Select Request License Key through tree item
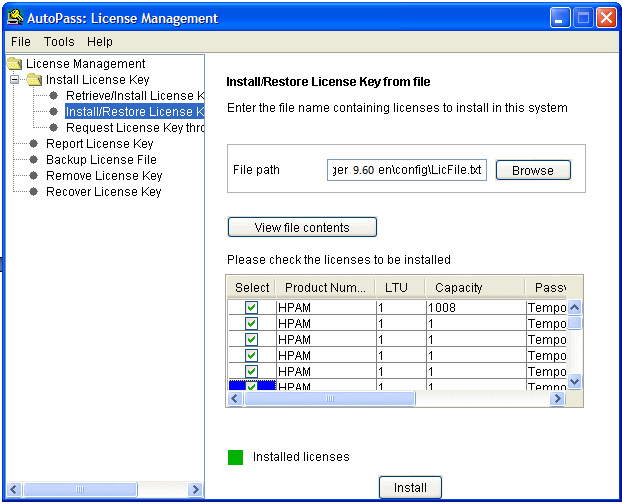Viewport: 622px width, 504px height. click(134, 128)
